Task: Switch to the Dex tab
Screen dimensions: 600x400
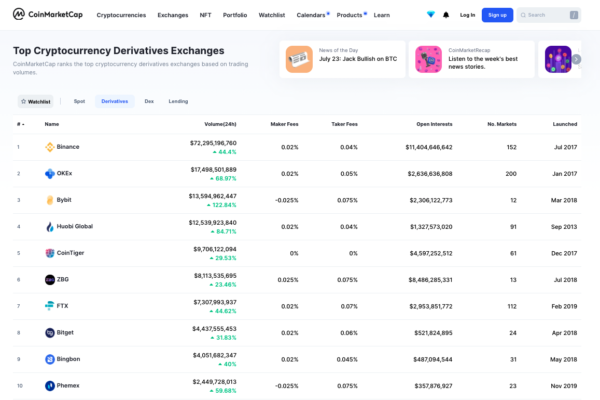Action: [x=149, y=101]
